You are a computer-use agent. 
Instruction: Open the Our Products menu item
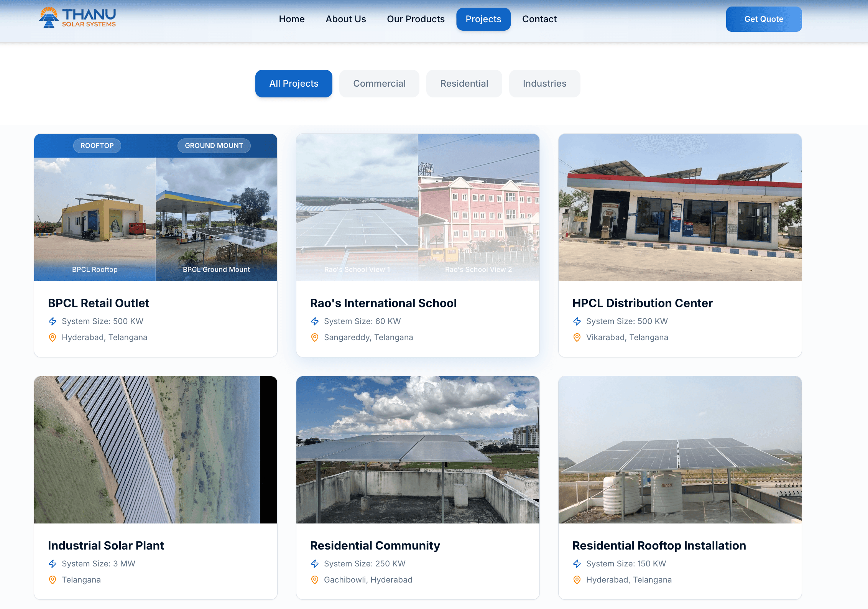click(x=416, y=19)
